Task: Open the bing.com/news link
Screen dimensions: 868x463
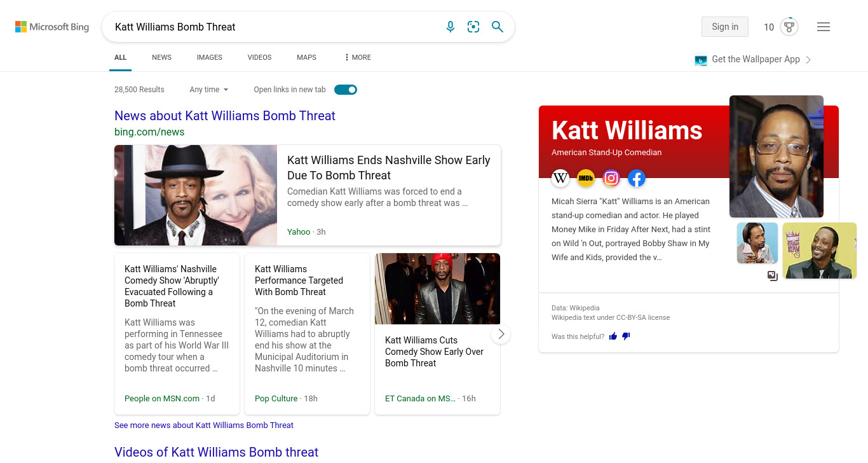Action: tap(149, 132)
